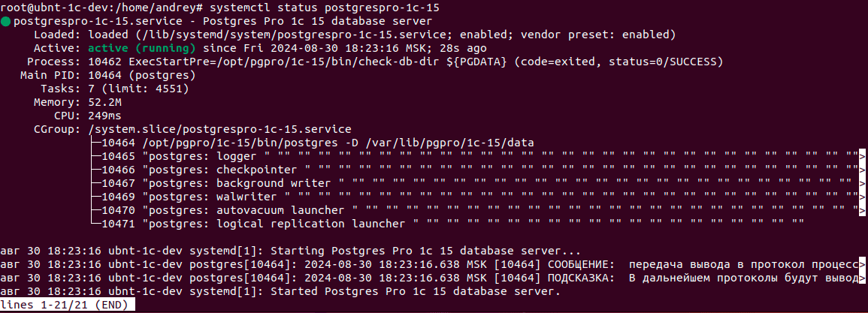Viewport: 868px width, 313px height.
Task: Select the autovacuum launcher process entry
Action: (231, 210)
